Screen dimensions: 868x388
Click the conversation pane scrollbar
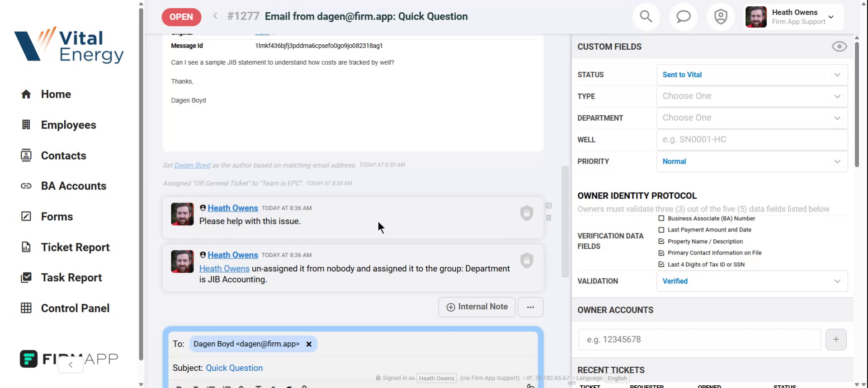tap(565, 222)
